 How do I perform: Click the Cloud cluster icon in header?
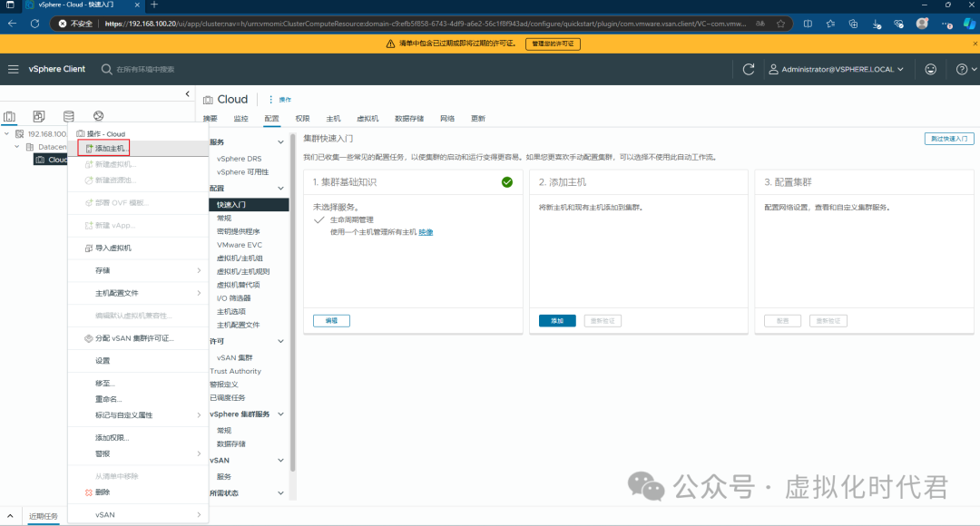[x=208, y=100]
